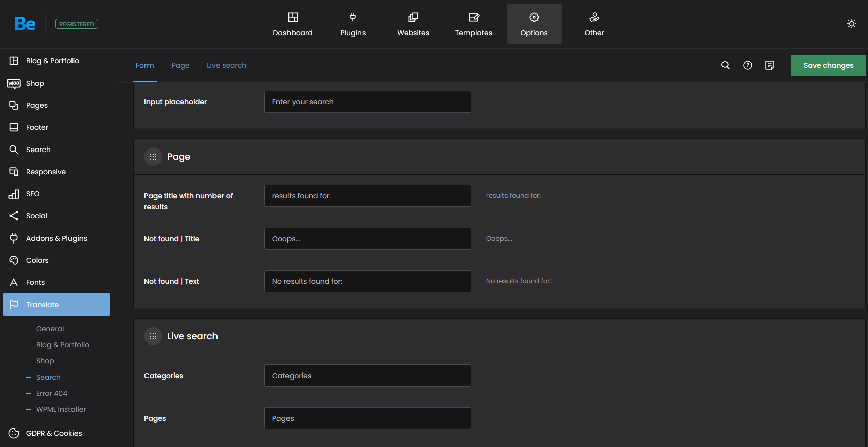This screenshot has width=868, height=447.
Task: Click the 'Not found | Title' label
Action: pos(172,239)
